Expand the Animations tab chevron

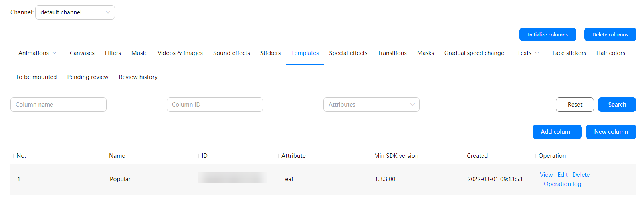coord(54,53)
